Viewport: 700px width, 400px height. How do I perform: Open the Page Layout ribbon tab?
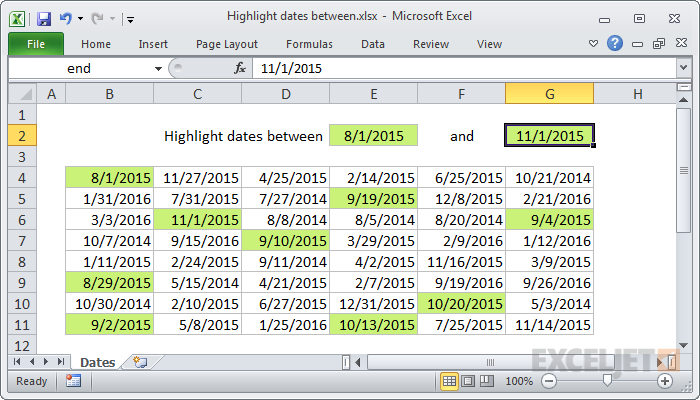point(227,44)
